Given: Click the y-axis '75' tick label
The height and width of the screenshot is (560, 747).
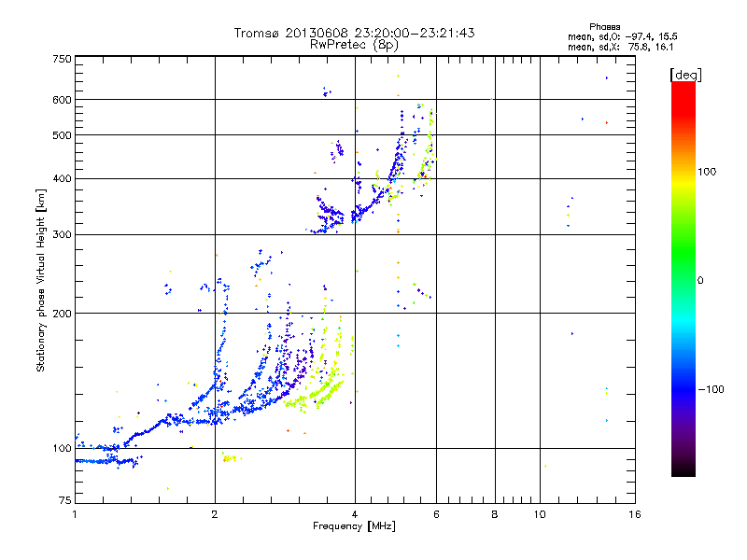Looking at the screenshot, I should (65, 500).
